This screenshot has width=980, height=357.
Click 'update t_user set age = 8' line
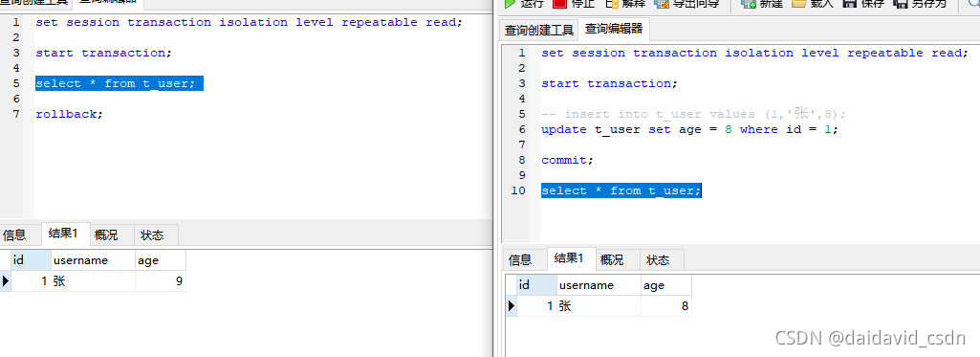pyautogui.click(x=689, y=129)
